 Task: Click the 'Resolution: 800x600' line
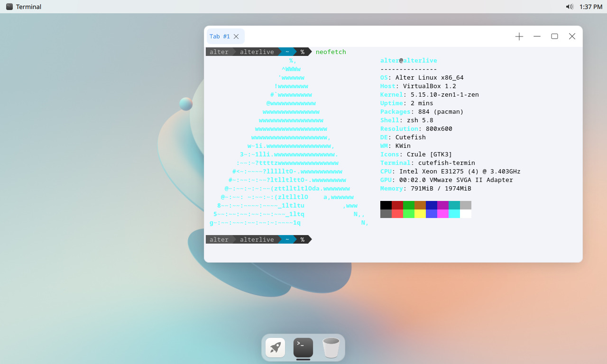point(416,128)
